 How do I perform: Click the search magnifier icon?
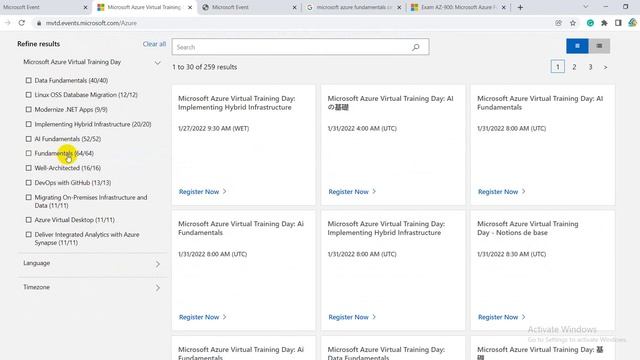click(416, 47)
